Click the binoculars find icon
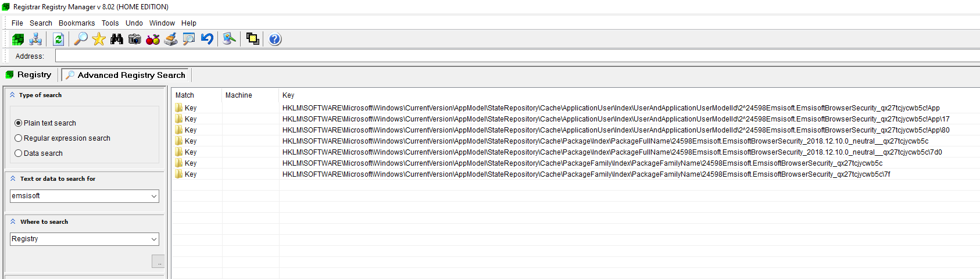This screenshot has height=279, width=980. coord(117,39)
